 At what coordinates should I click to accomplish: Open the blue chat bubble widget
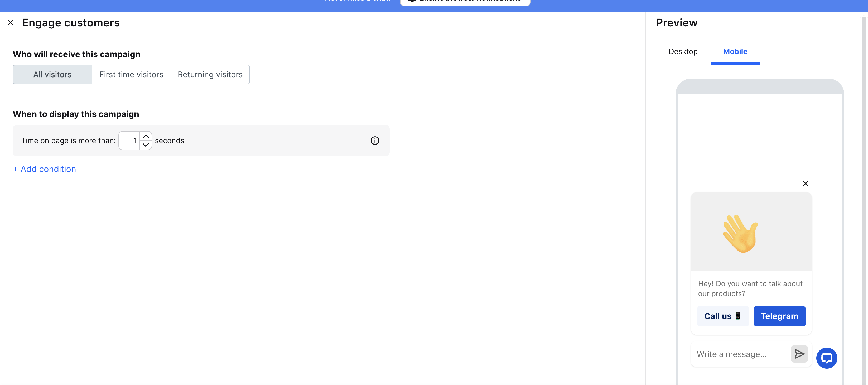826,358
